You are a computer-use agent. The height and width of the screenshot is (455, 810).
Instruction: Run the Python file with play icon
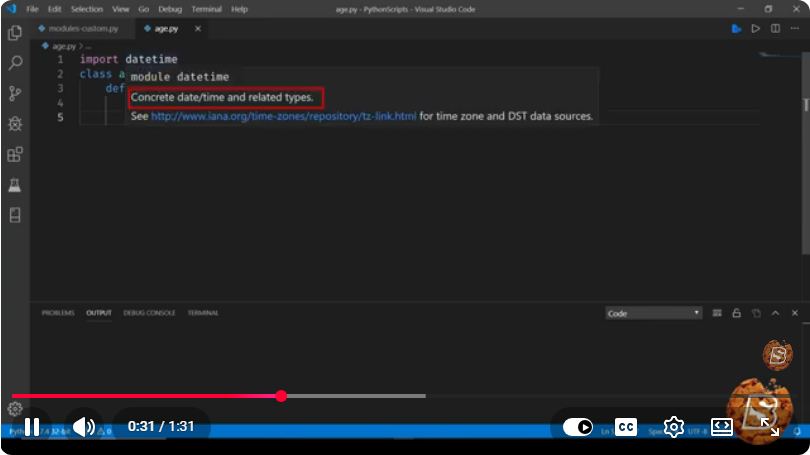[756, 28]
